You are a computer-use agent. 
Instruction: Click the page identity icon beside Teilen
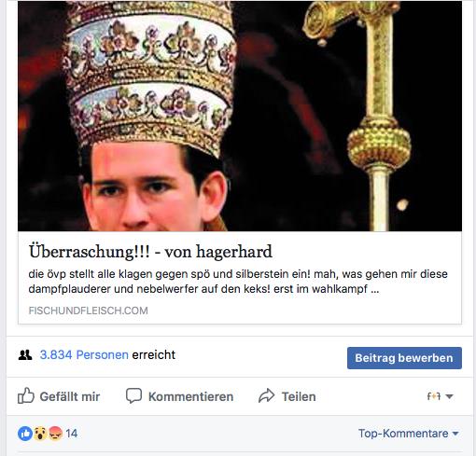tap(434, 396)
